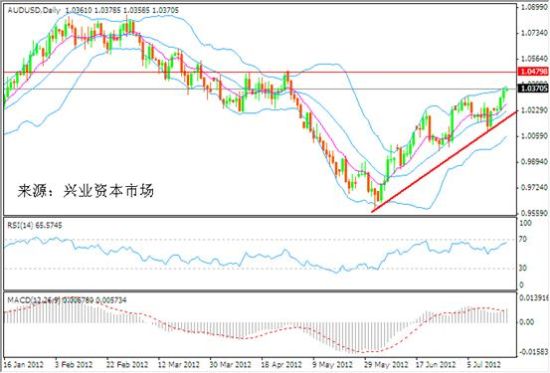This screenshot has height=373, width=550.
Task: Click the RSI 70 level axis value
Action: [523, 240]
